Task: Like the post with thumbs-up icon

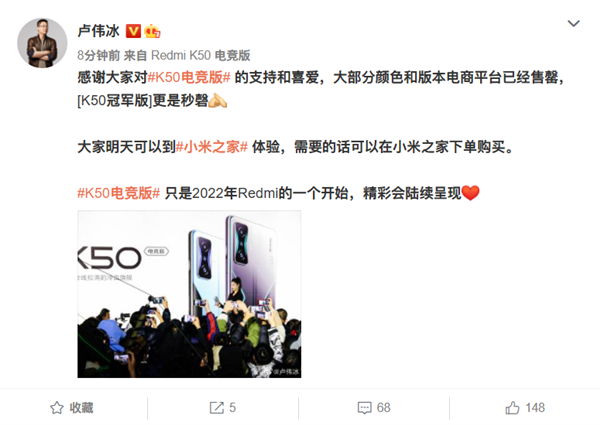Action: click(x=512, y=408)
